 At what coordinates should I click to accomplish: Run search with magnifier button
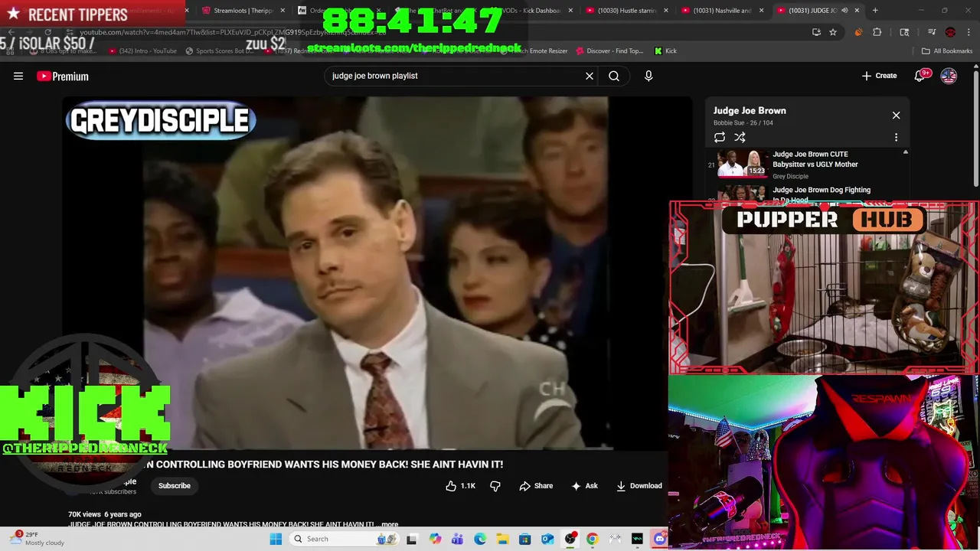pos(614,76)
